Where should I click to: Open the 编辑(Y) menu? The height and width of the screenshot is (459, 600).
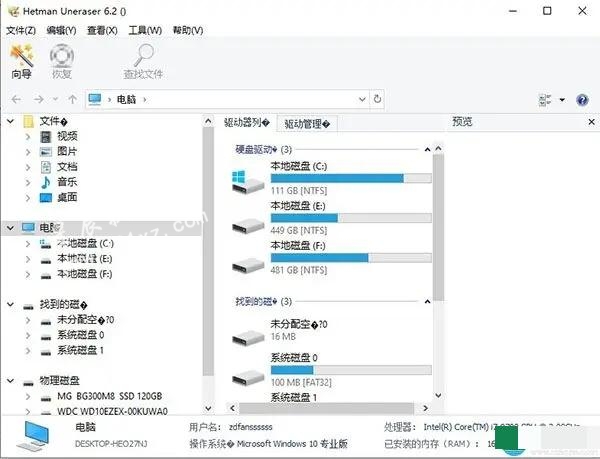pyautogui.click(x=61, y=31)
